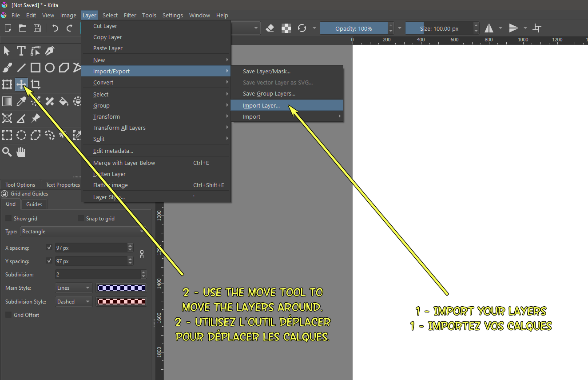Toggle eraser mode in the toolbar
Screen dimensions: 588x380
(270, 28)
